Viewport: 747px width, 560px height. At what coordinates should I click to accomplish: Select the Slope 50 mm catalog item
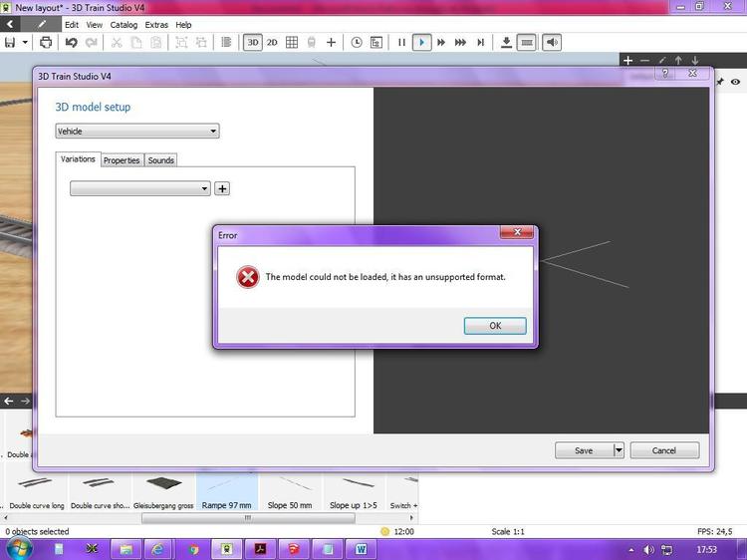tap(290, 493)
